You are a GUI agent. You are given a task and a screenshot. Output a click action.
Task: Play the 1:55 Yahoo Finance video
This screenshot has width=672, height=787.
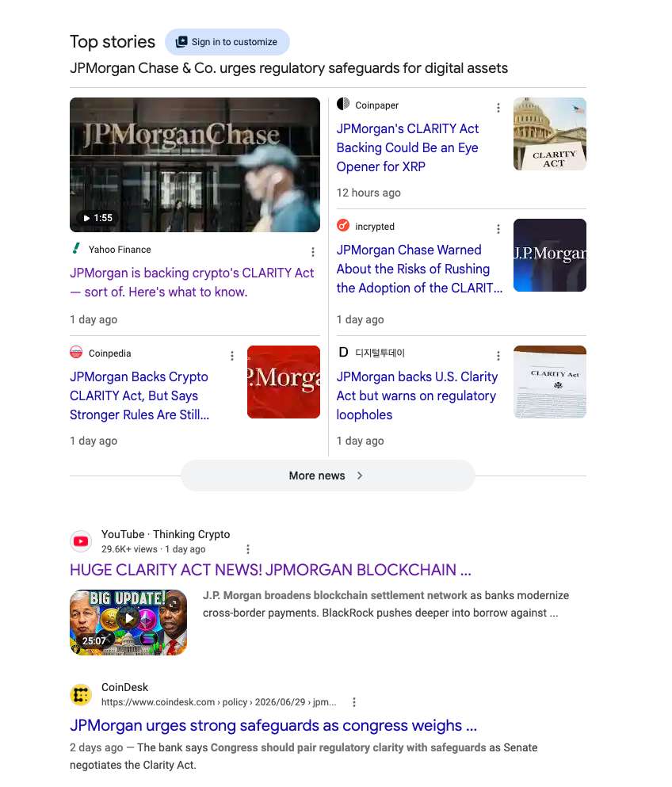point(97,218)
